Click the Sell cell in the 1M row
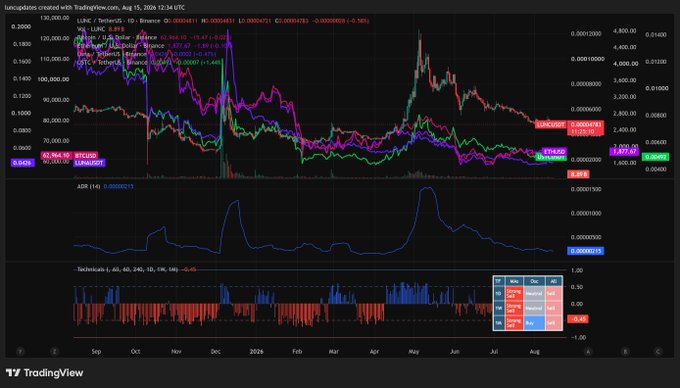Screen dimensions: 680x388 [x=553, y=323]
